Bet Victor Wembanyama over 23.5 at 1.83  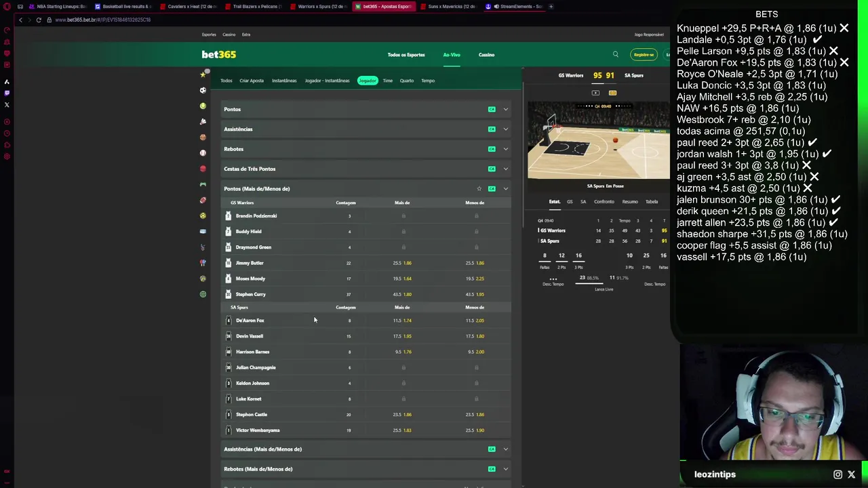[403, 430]
